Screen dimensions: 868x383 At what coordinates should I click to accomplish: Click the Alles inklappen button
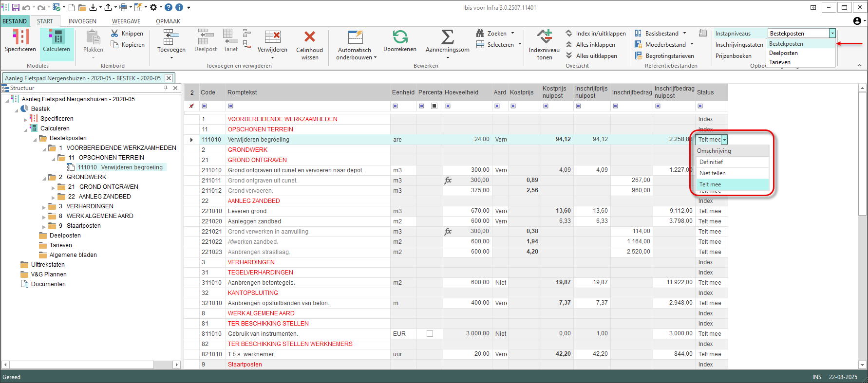tap(595, 45)
